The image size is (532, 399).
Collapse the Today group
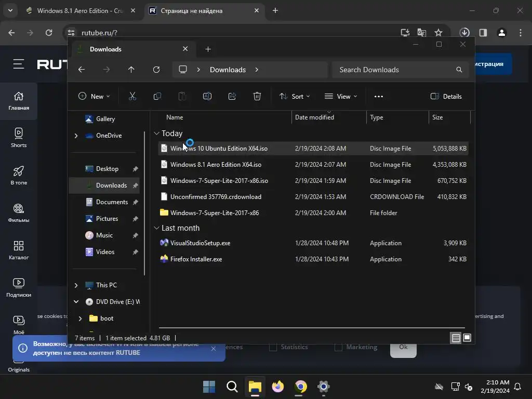click(x=156, y=134)
